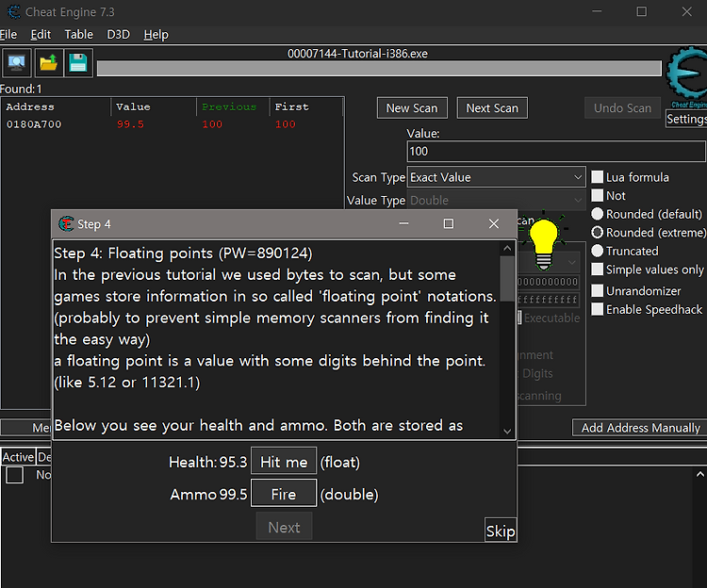Click the Step 4 window icon

click(66, 223)
